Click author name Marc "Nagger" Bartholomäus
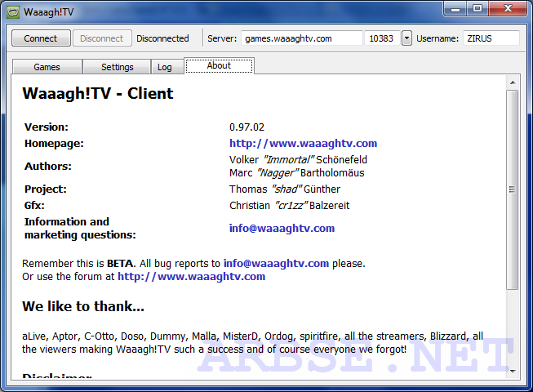Screen dimensions: 533x392 click(x=297, y=172)
